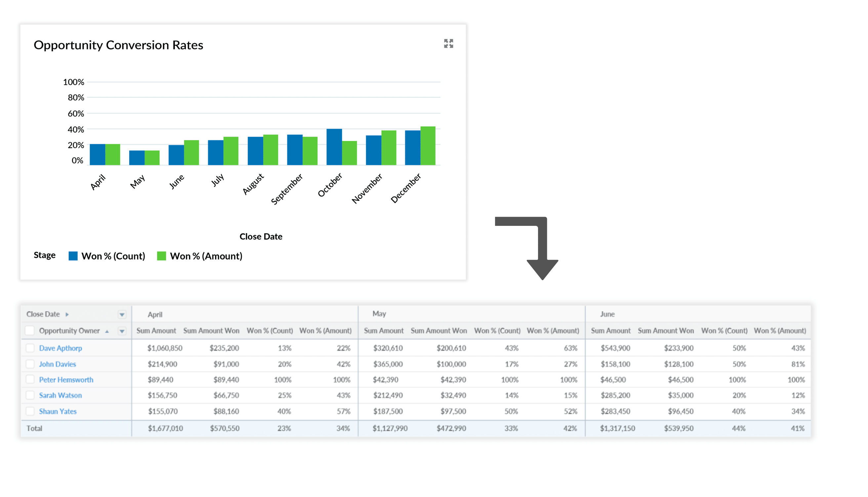The width and height of the screenshot is (868, 497).
Task: Check the box next to John Davies
Action: 30,364
